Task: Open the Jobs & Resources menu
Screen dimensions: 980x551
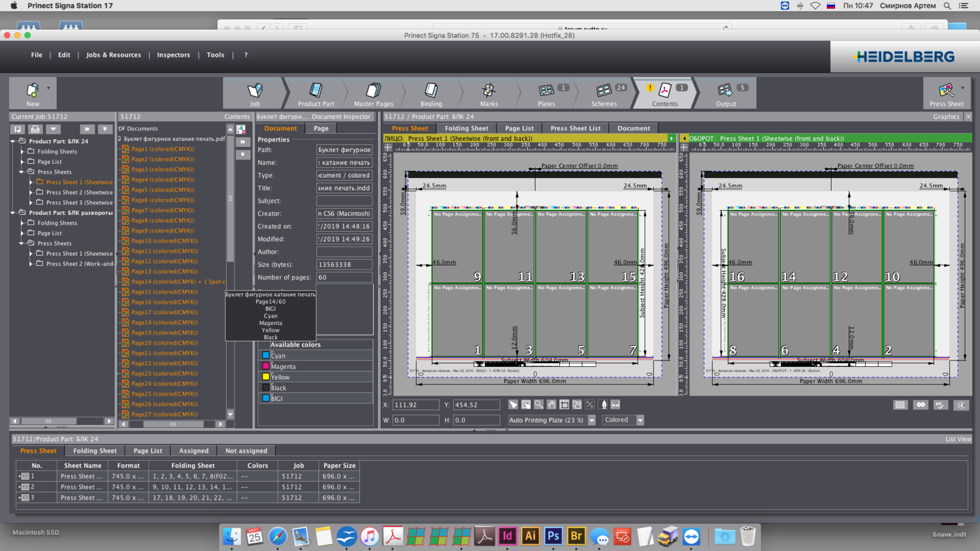Action: (x=113, y=55)
